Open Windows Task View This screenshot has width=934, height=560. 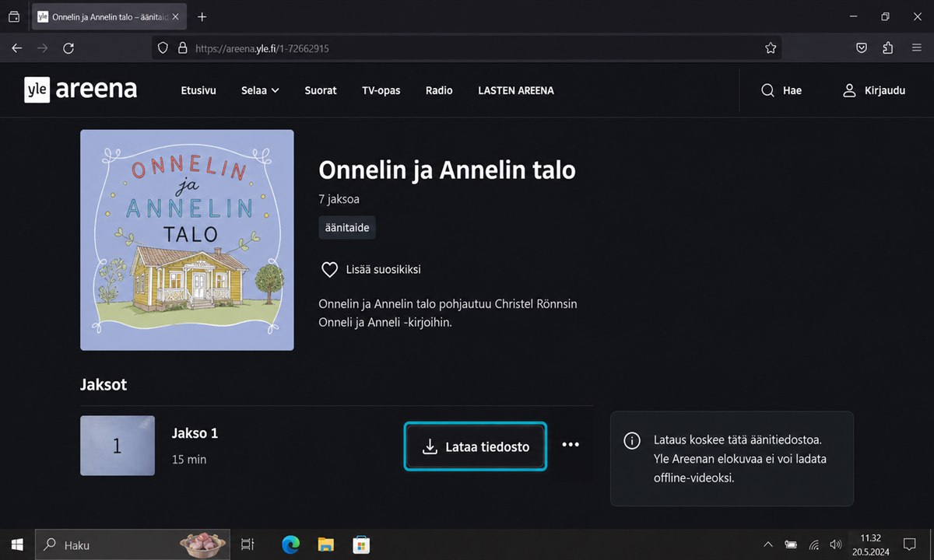tap(248, 544)
